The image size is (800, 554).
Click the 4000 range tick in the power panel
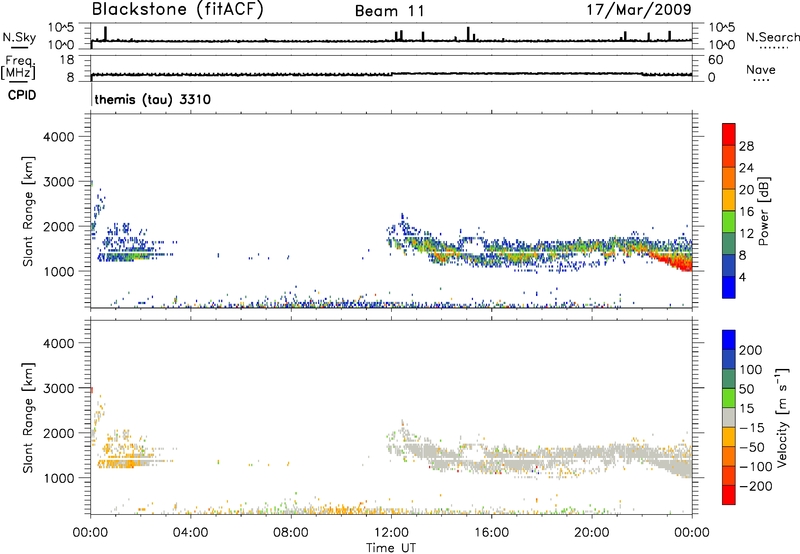point(58,137)
